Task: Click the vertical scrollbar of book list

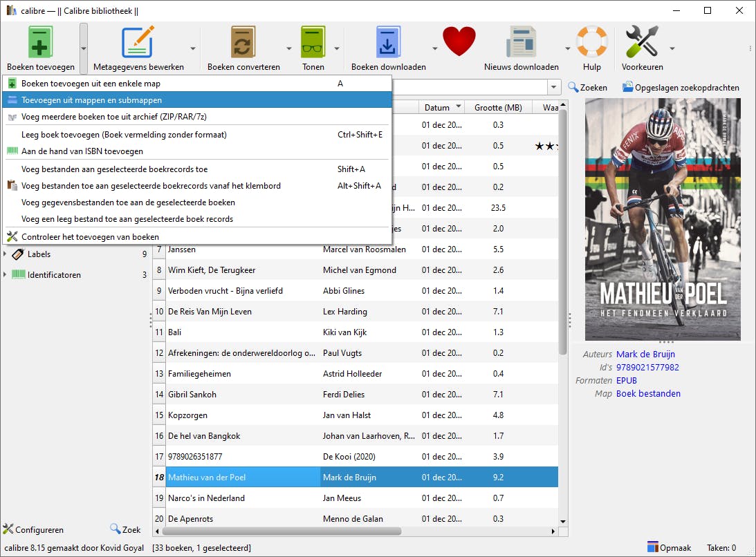Action: tap(562, 233)
